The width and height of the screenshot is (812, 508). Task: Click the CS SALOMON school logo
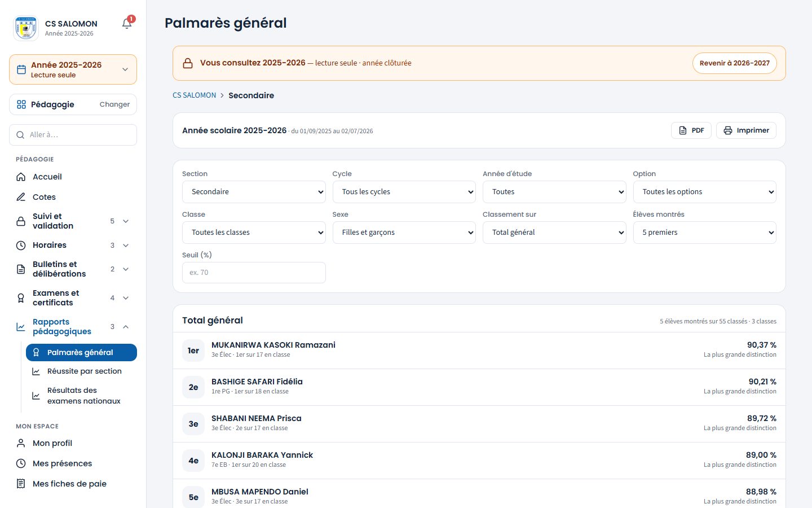(25, 28)
